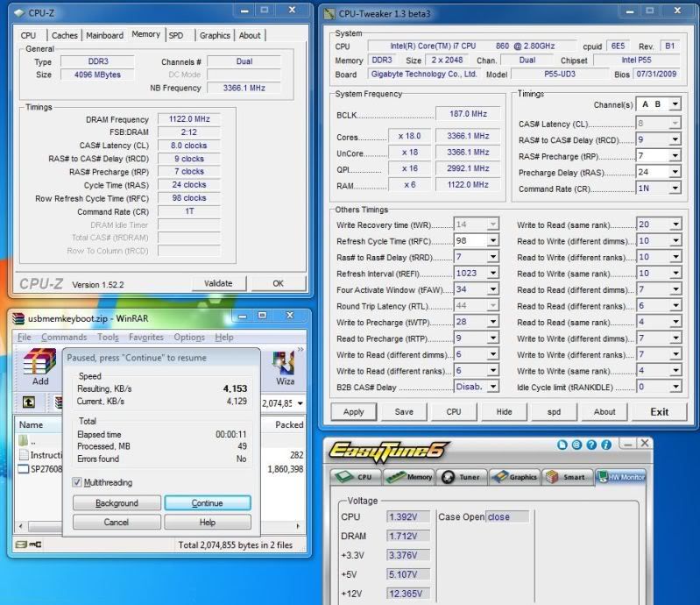Click the spd button in CPU-Tweaker
The height and width of the screenshot is (605, 700).
pos(554,411)
